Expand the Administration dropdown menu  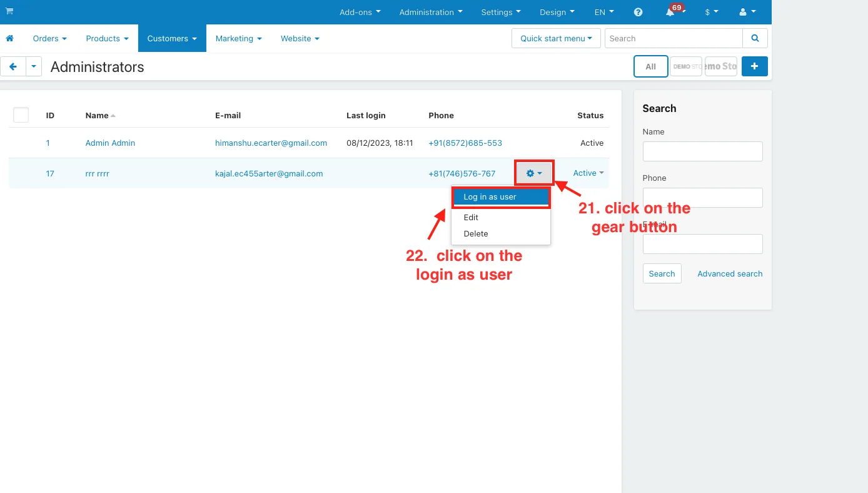point(431,12)
